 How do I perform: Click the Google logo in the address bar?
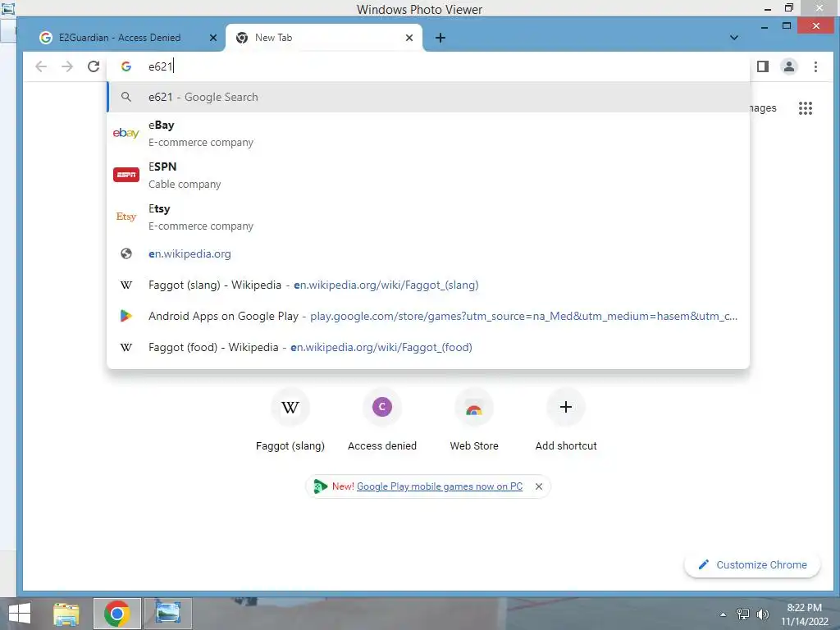pyautogui.click(x=126, y=66)
